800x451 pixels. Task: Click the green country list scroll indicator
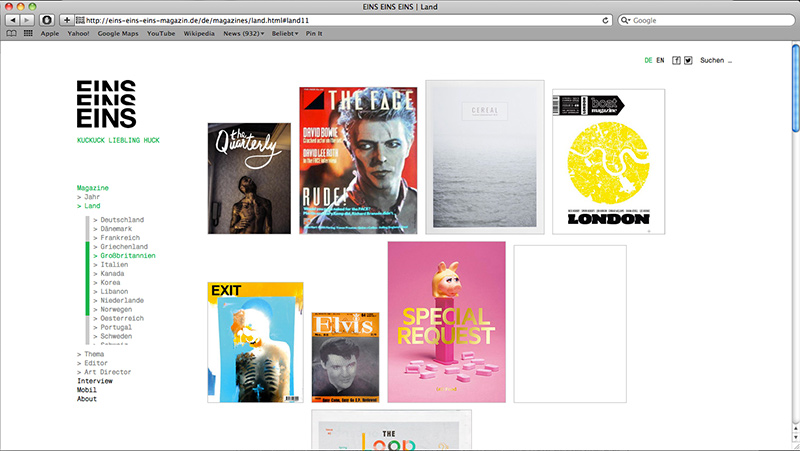(x=87, y=279)
